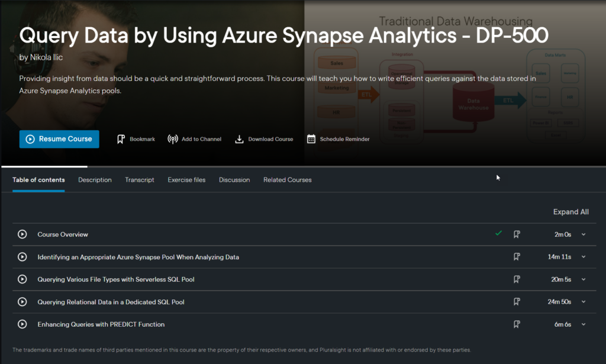Open author Nikola Ilic link
606x364 pixels.
click(x=46, y=57)
